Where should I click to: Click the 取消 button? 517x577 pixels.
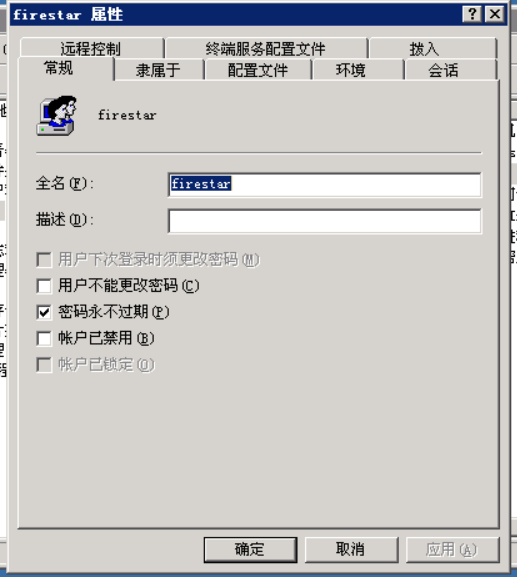[x=351, y=549]
